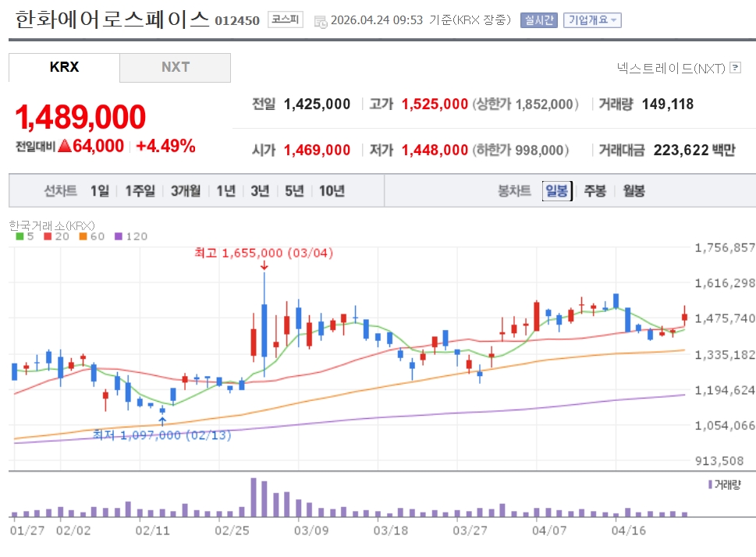
Task: Click the high price 1,525,000
Action: 435,105
